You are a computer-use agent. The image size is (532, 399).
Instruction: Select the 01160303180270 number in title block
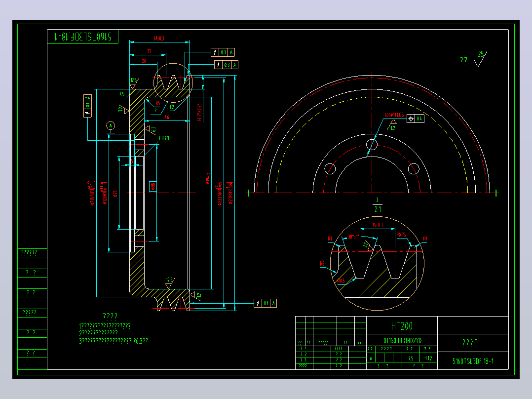click(402, 341)
